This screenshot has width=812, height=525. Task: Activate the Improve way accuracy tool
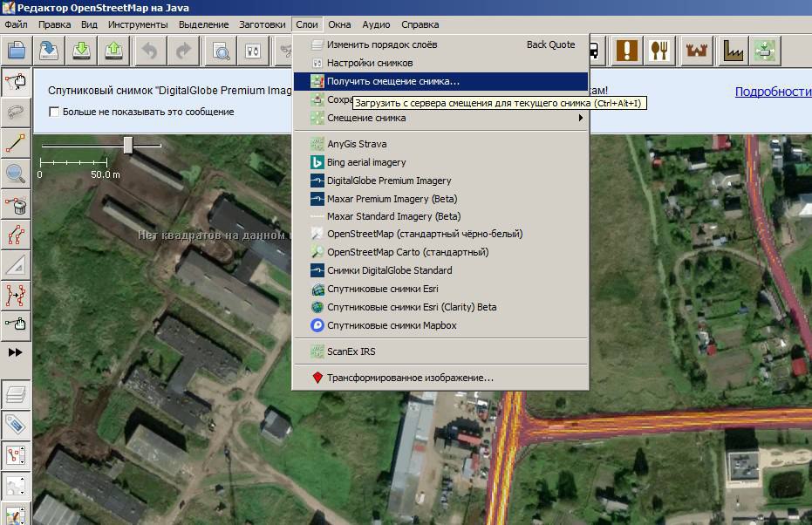click(16, 297)
